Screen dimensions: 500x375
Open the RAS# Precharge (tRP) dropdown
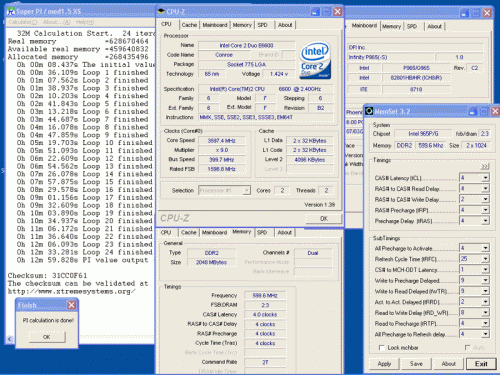click(x=485, y=210)
